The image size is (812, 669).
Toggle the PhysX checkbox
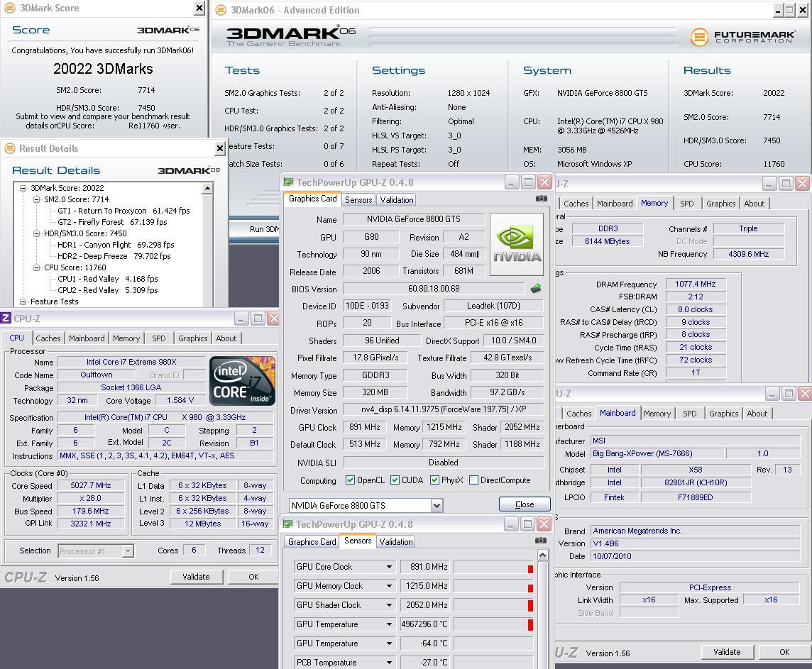434,480
